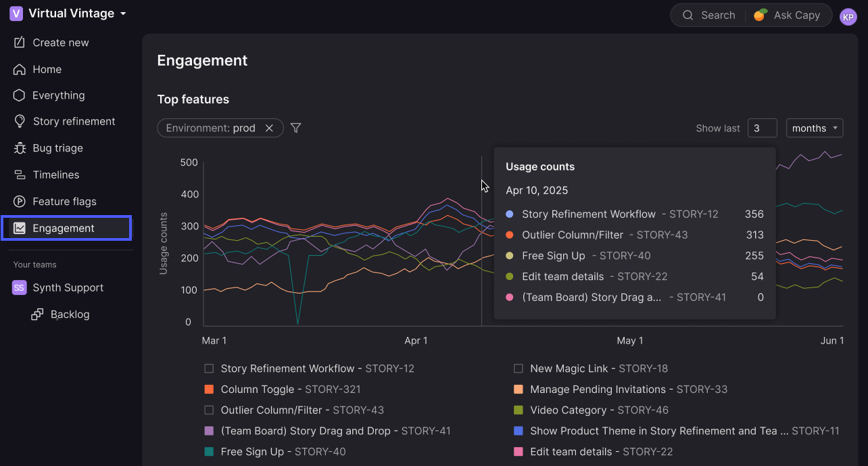
Task: Click Edit team details row in tooltip
Action: coord(635,276)
